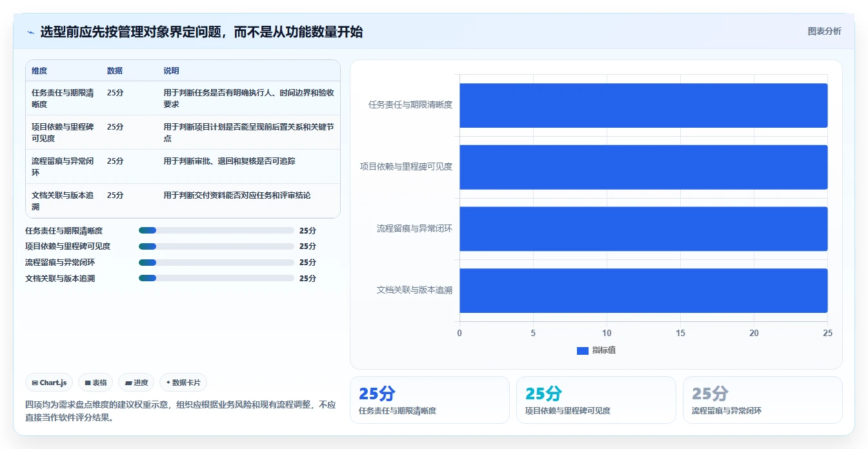Select the 数据卡片 tag chip
This screenshot has height=449, width=868.
click(183, 383)
